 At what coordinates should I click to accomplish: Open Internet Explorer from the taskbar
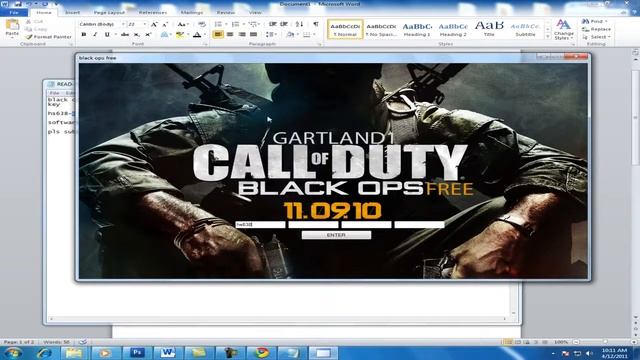44,353
